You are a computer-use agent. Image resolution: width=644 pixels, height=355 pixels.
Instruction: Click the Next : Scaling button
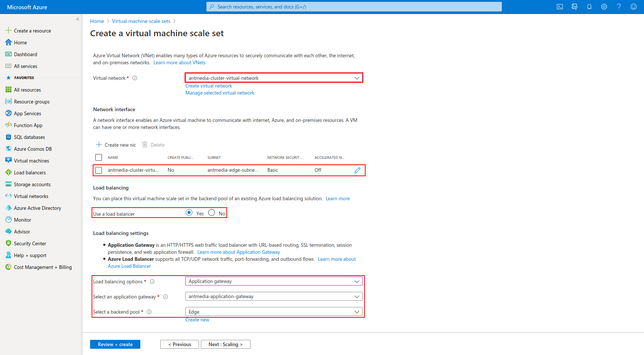(x=226, y=344)
